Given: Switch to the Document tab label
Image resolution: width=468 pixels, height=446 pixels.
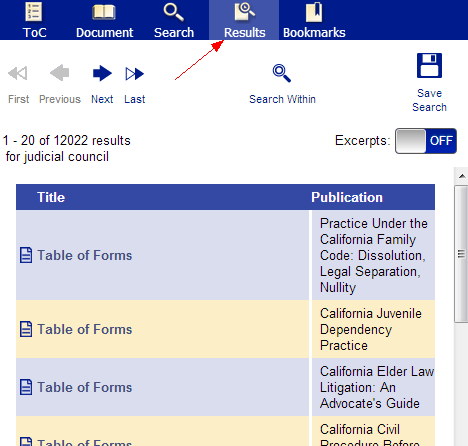Looking at the screenshot, I should pos(104,33).
